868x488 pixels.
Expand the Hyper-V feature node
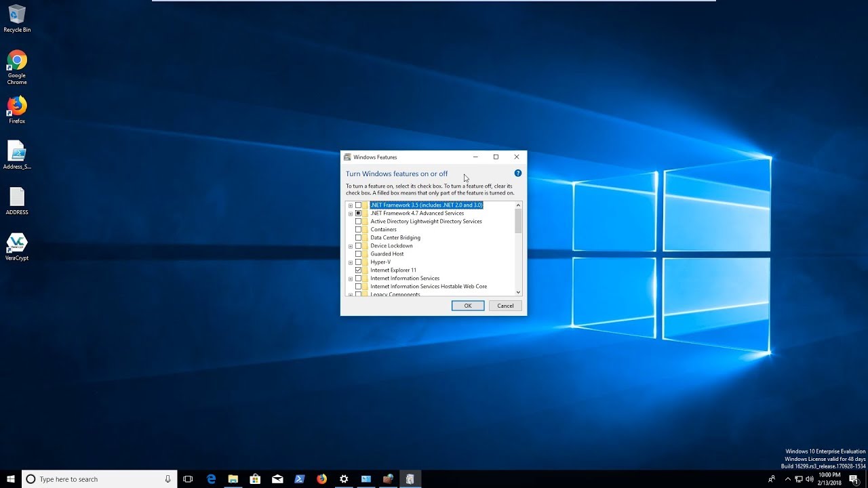pos(351,262)
